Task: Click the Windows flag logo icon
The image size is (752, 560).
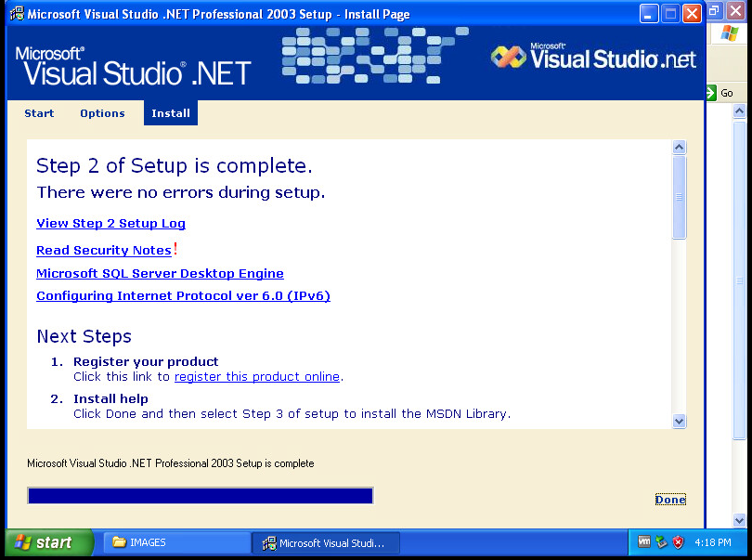Action: 730,33
